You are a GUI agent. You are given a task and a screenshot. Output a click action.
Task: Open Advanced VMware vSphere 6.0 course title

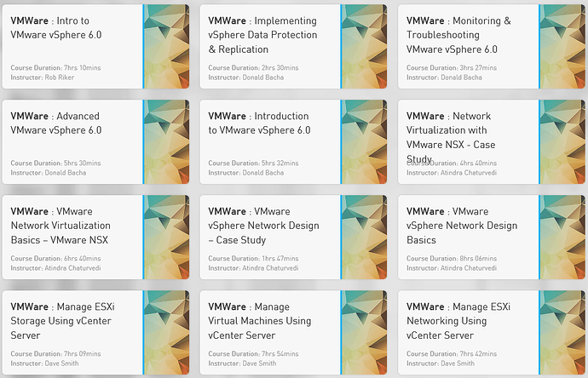56,123
